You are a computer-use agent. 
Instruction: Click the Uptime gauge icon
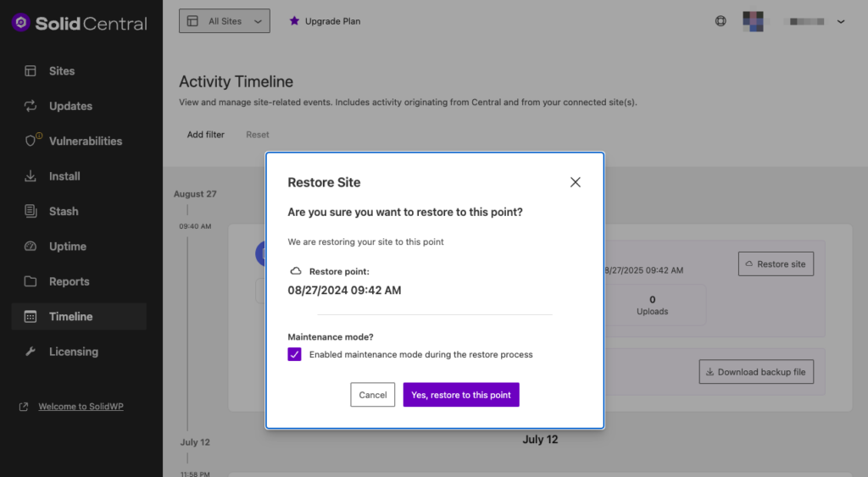[x=31, y=247]
